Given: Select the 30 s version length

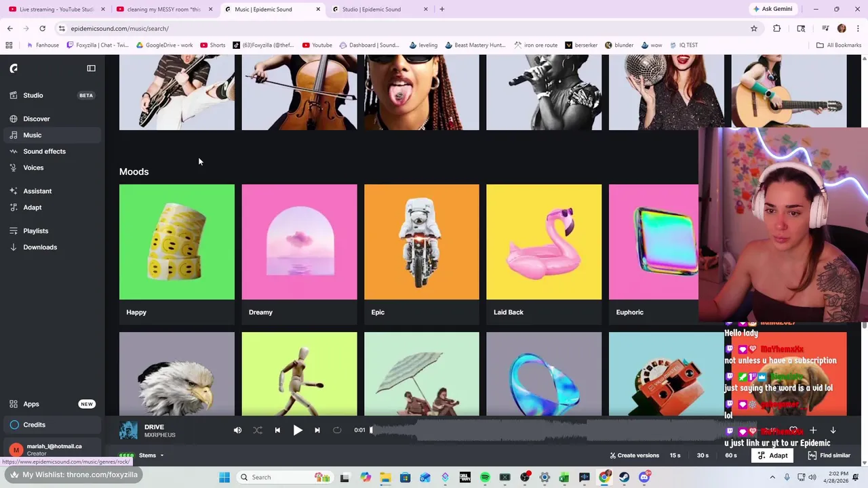Looking at the screenshot, I should click(x=703, y=455).
